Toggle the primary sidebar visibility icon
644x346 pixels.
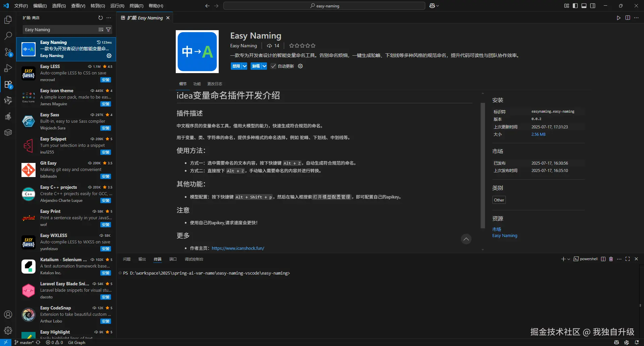pos(575,6)
